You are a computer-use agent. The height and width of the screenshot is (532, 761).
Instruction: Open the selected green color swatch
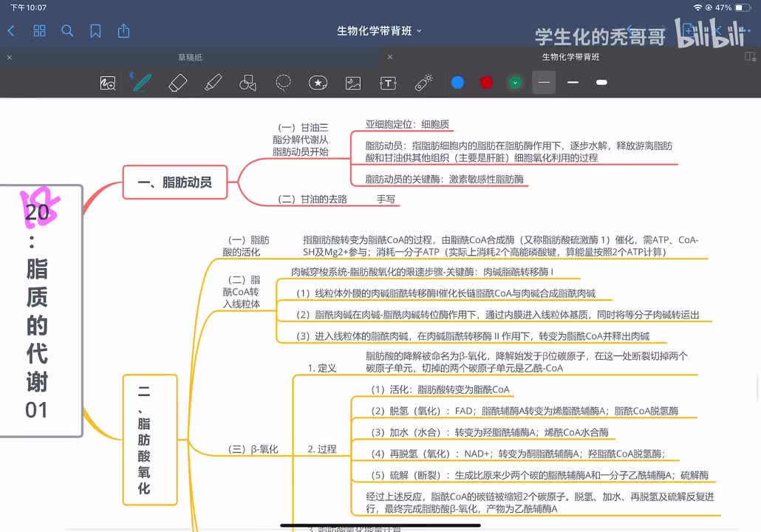[516, 83]
